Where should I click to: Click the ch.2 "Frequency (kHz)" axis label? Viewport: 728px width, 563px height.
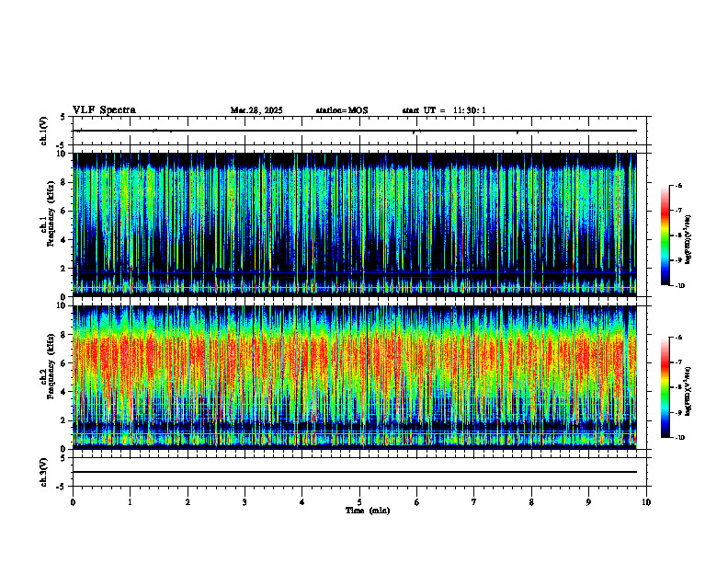51,366
